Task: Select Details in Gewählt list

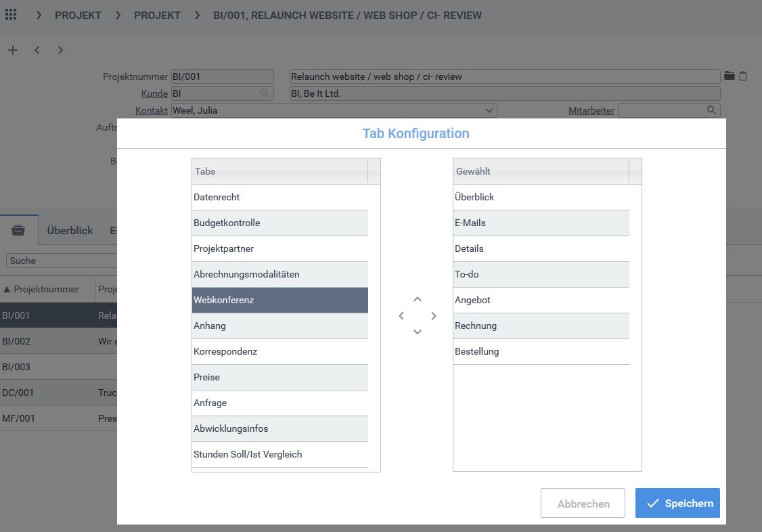Action: 541,249
